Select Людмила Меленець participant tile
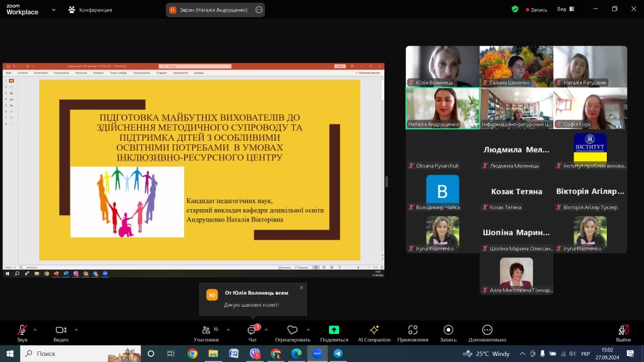Screen dimensions: 644x362 point(516,150)
